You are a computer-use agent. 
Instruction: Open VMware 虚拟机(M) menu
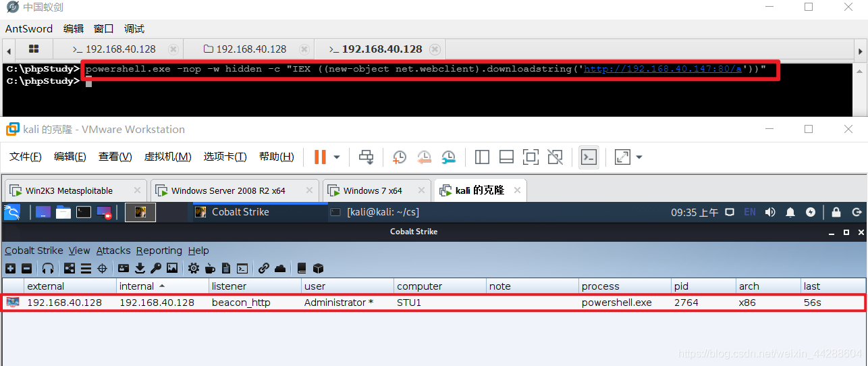168,157
